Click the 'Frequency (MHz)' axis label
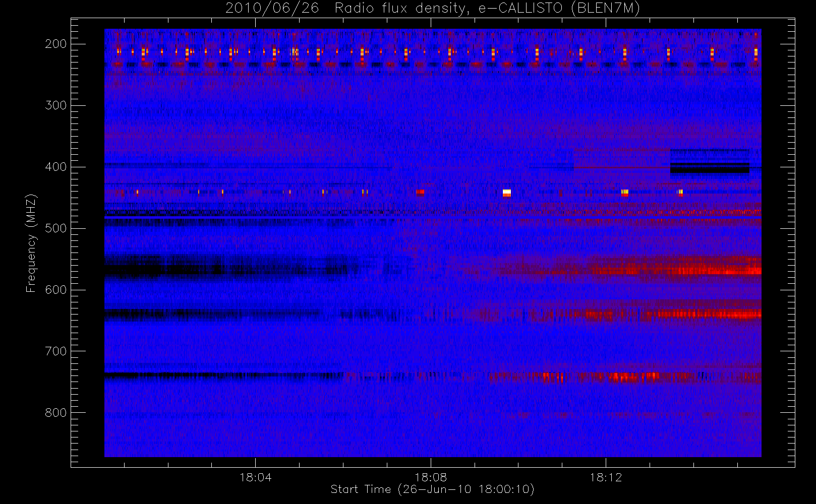 (31, 243)
